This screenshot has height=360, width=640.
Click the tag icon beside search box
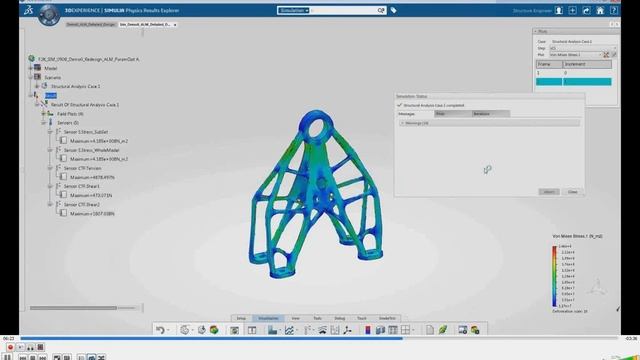pyautogui.click(x=393, y=10)
